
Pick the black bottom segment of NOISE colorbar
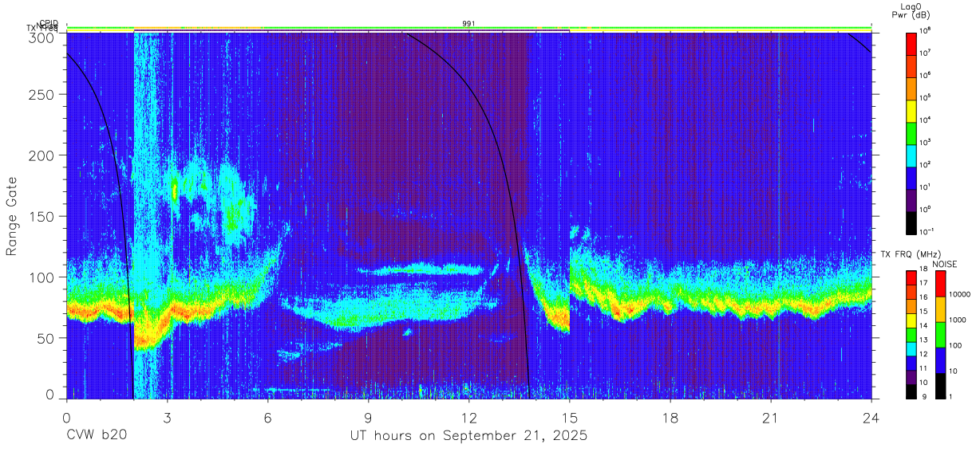pyautogui.click(x=939, y=386)
